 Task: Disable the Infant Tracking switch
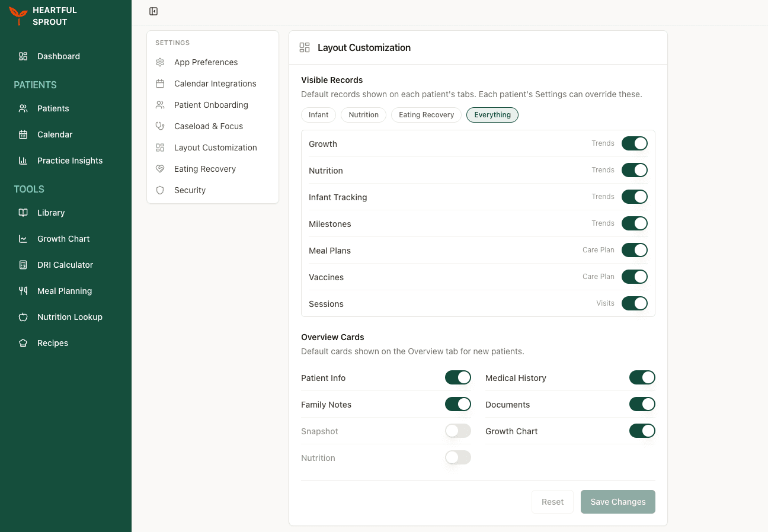tap(635, 197)
